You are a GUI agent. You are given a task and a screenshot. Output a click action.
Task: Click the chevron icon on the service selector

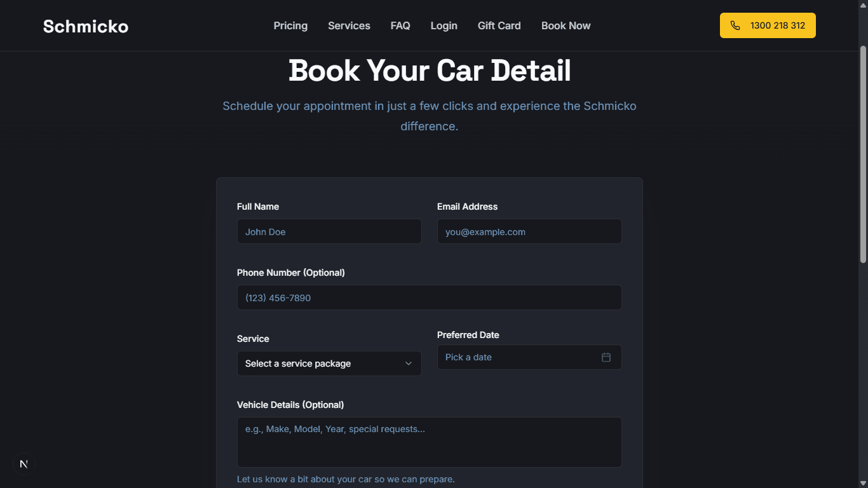(x=409, y=363)
